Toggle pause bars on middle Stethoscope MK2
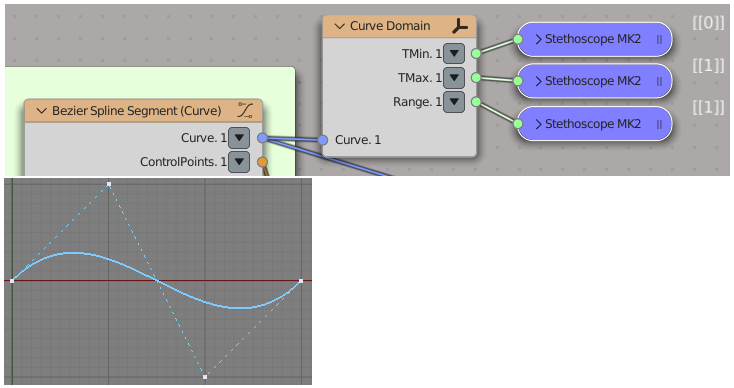The image size is (734, 388). pyautogui.click(x=659, y=81)
